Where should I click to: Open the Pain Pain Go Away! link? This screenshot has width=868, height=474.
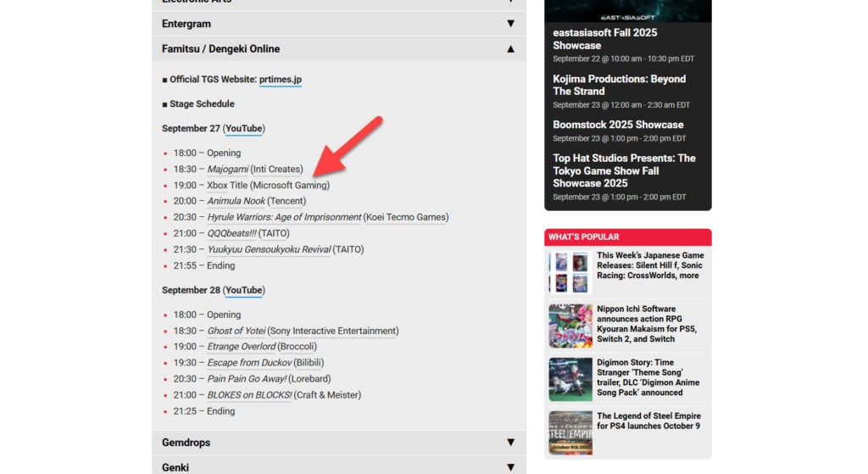coord(247,379)
